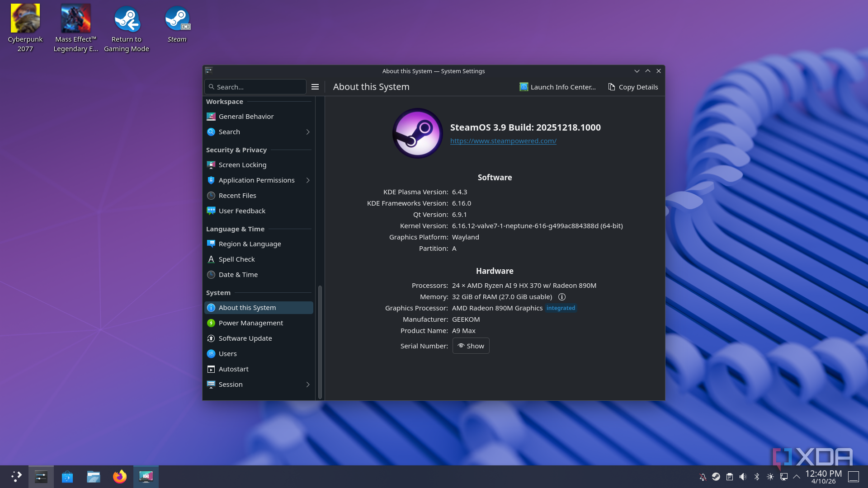This screenshot has width=868, height=488.
Task: Click the sidebar vertical scrollbar
Action: coord(320,342)
